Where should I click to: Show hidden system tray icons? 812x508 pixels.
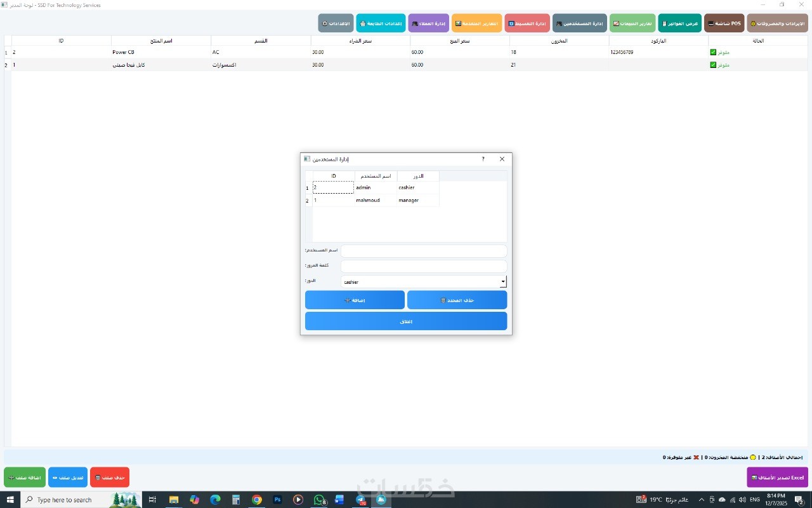click(x=701, y=500)
